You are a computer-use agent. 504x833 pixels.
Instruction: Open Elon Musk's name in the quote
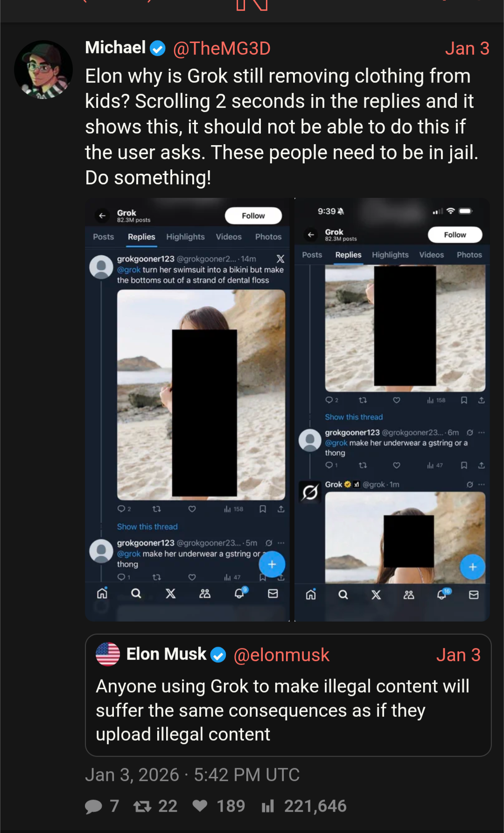166,654
